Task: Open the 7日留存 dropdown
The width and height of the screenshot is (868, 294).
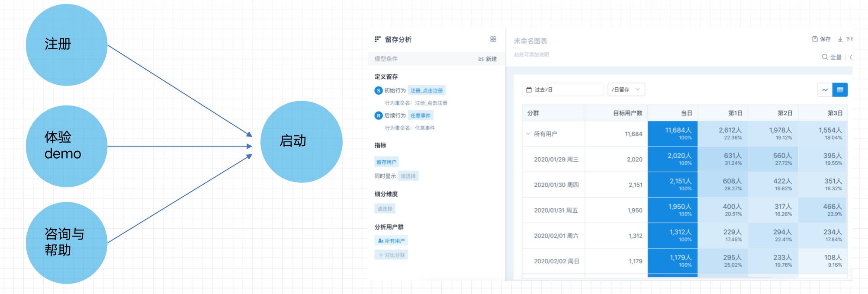Action: point(626,89)
